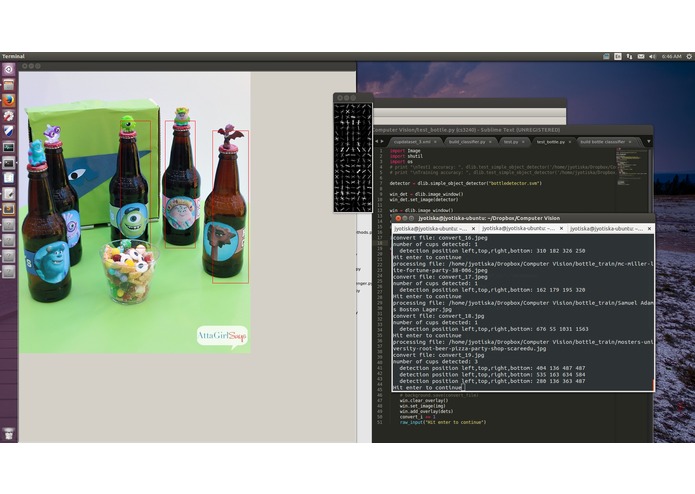Open the sound volume indicator
The height and width of the screenshot is (494, 695).
point(652,56)
